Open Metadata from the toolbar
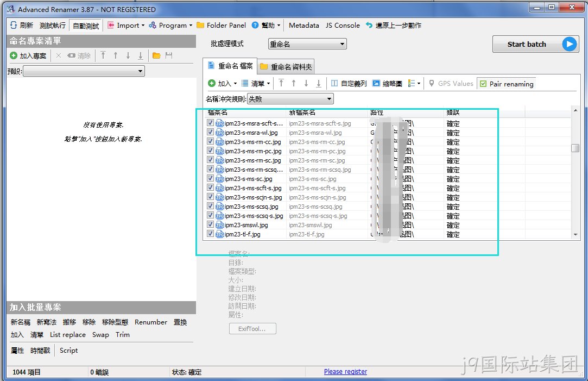The width and height of the screenshot is (588, 381). pyautogui.click(x=304, y=25)
